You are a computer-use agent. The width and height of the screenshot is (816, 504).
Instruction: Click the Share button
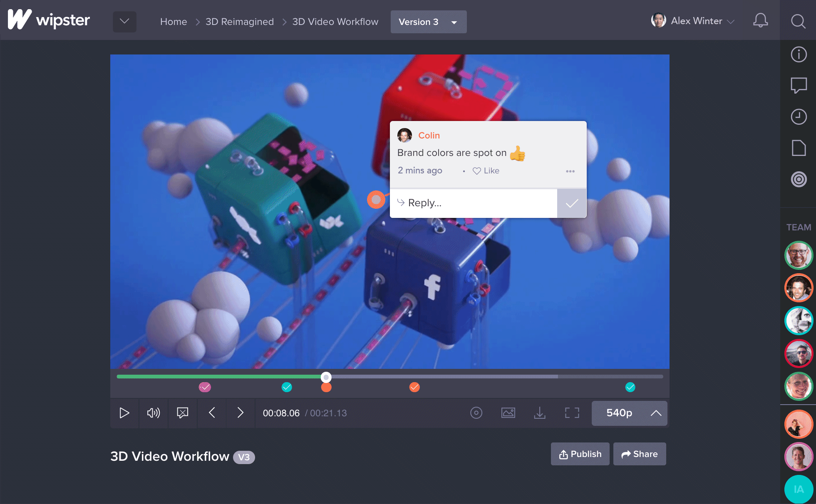pyautogui.click(x=640, y=454)
